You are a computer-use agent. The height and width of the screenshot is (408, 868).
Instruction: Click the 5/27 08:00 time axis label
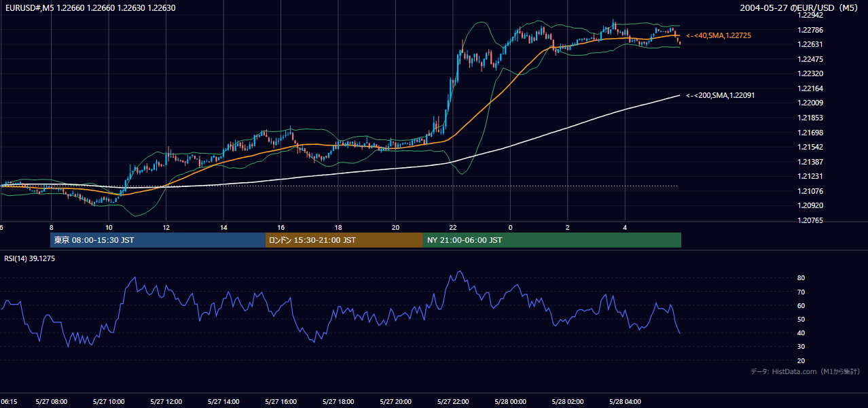click(52, 402)
